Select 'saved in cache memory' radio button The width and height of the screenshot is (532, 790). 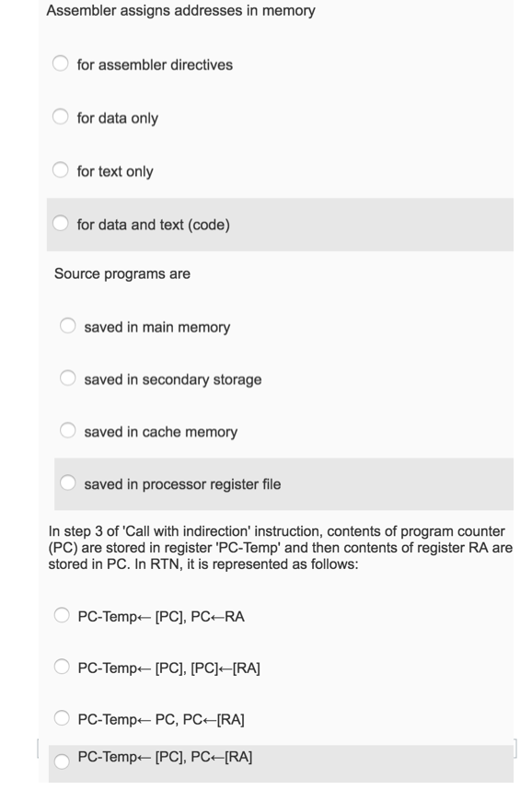click(x=67, y=431)
